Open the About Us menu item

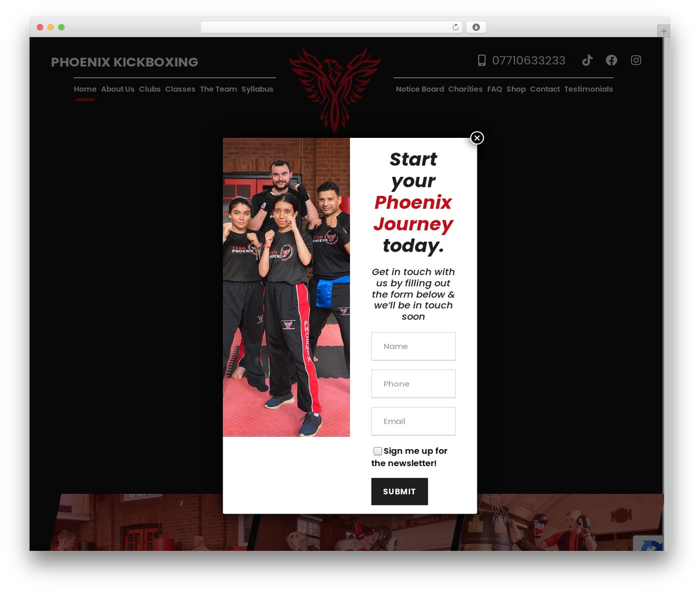(118, 89)
